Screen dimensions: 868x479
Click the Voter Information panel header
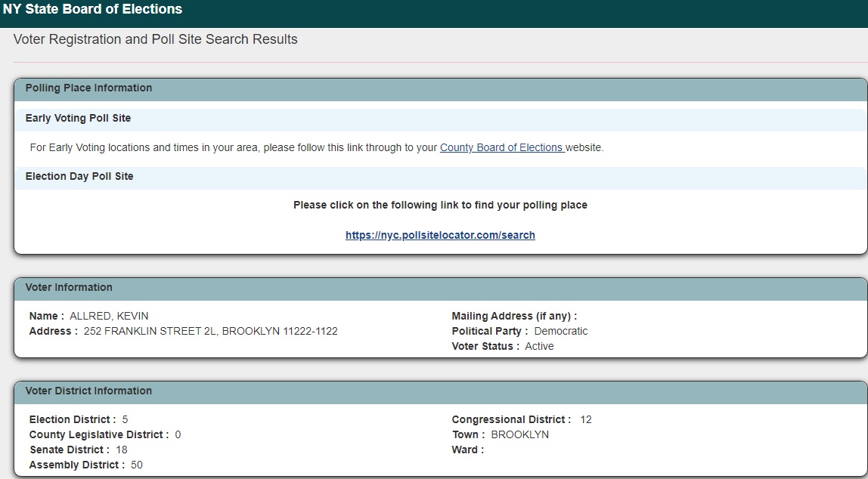click(x=441, y=288)
